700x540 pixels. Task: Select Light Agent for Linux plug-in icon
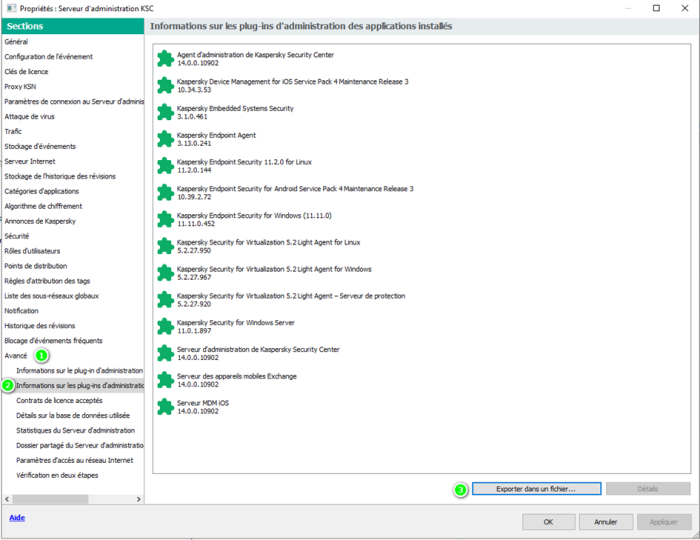165,246
